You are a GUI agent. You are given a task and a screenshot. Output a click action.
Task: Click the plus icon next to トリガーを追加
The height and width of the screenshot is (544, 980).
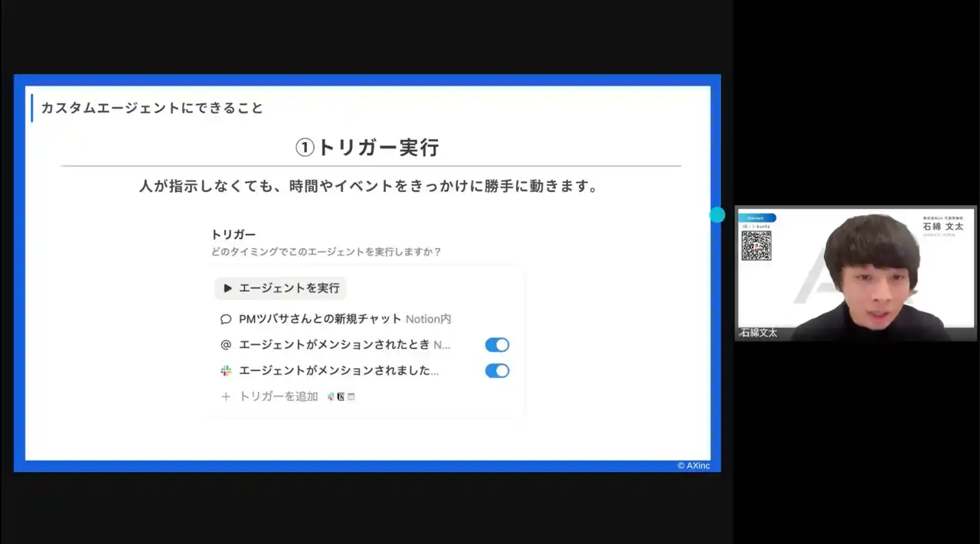click(226, 396)
